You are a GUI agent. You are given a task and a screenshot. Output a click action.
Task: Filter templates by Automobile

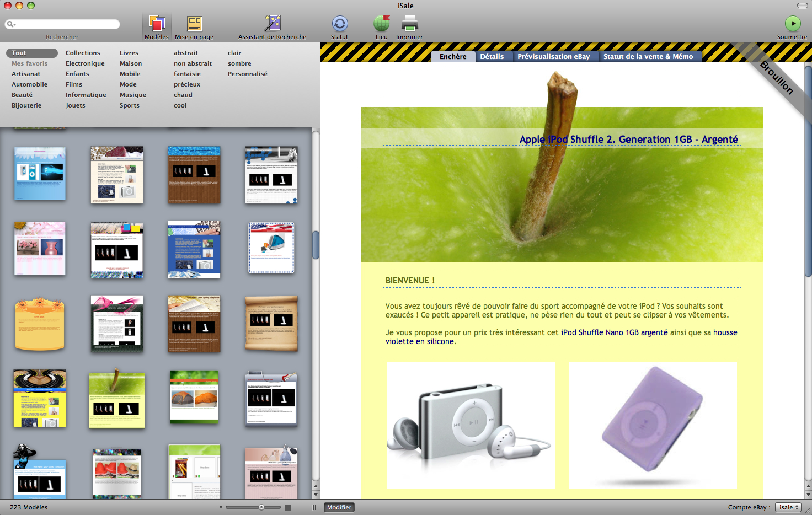coord(30,84)
